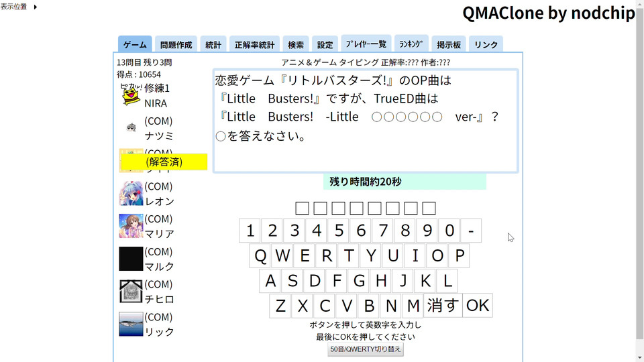
Task: Tap the Y key
Action: 371,255
